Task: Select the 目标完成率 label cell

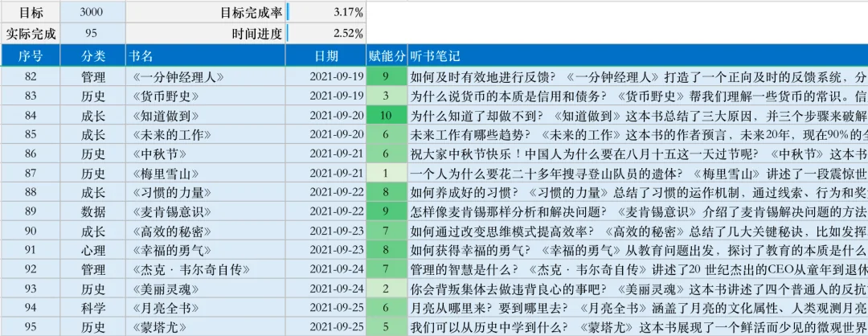Action: coord(206,12)
